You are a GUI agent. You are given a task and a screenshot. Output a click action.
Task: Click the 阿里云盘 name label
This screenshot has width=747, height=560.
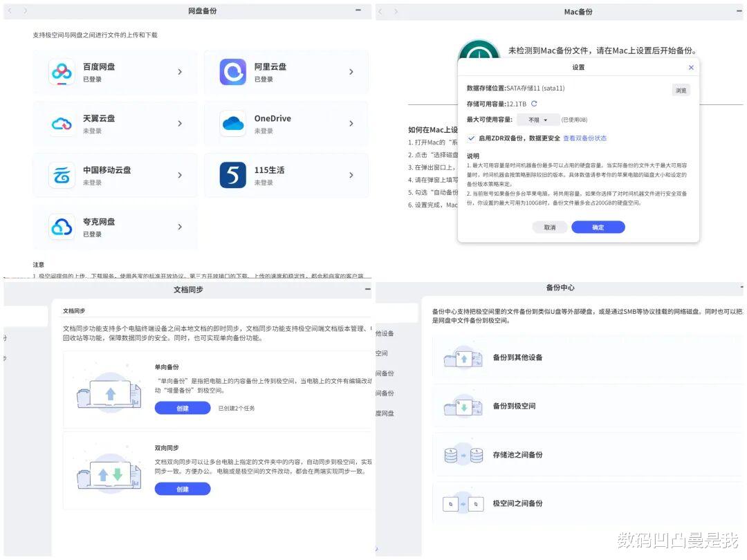270,67
